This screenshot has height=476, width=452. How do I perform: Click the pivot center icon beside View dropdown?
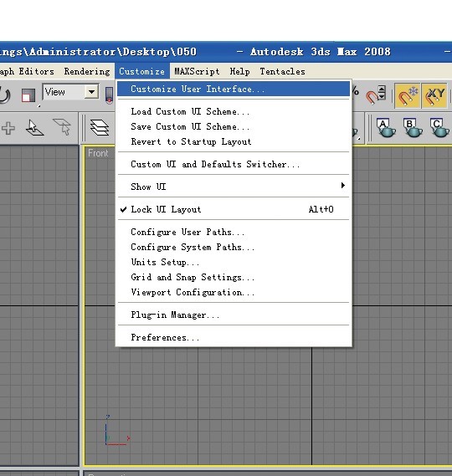pos(110,95)
